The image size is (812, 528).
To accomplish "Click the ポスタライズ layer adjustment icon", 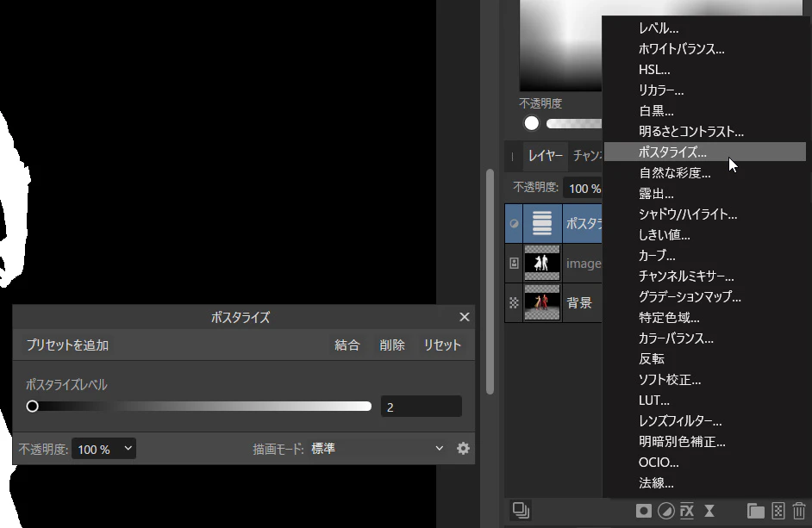I will point(514,224).
